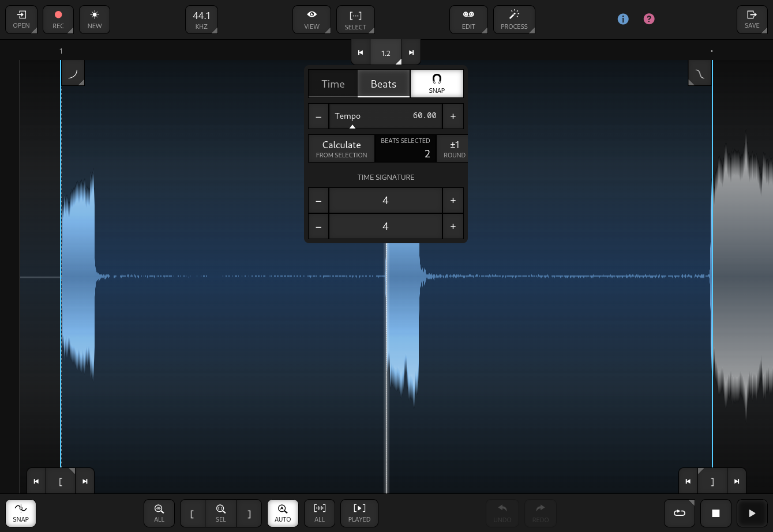Switch to the Time tab
Viewport: 773px width, 532px height.
[333, 84]
